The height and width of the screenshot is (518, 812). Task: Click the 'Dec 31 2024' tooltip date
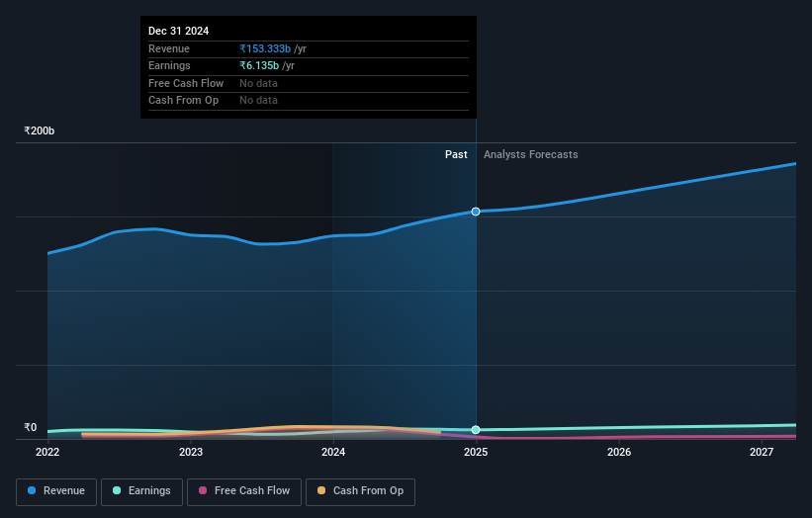[179, 31]
